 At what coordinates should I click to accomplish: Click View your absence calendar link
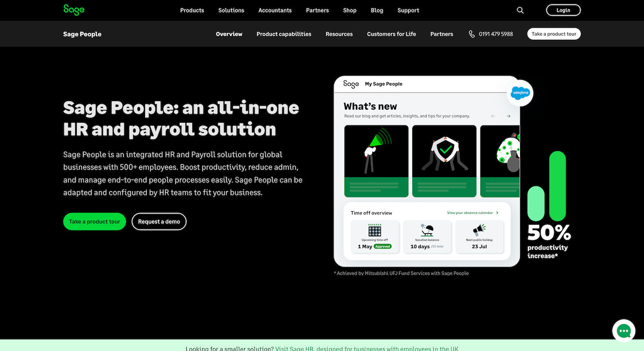470,213
